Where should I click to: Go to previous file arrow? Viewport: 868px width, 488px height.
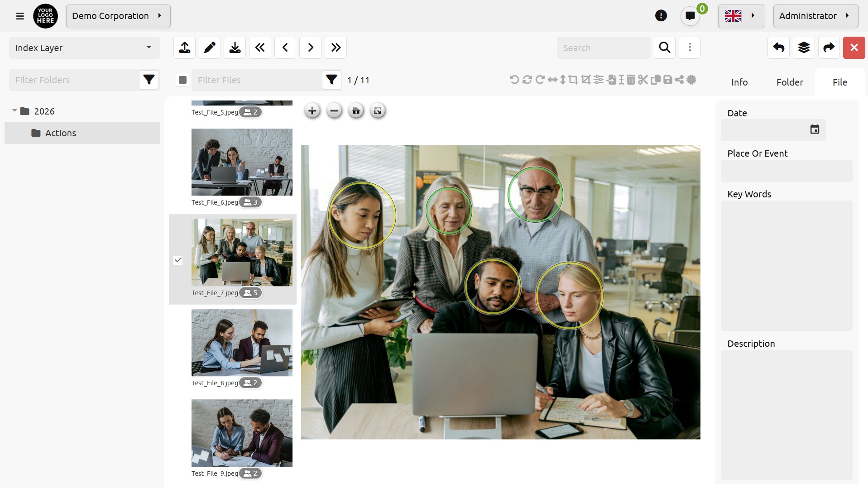pos(285,48)
